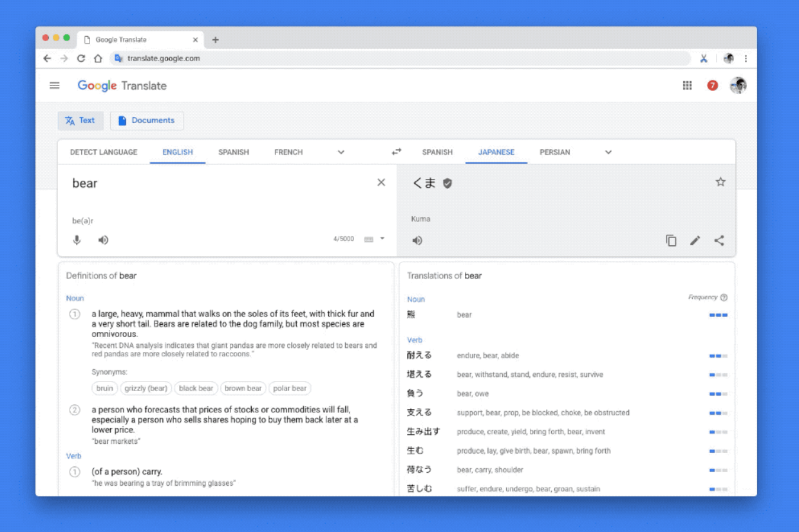Click the microphone voice input icon

click(x=77, y=240)
